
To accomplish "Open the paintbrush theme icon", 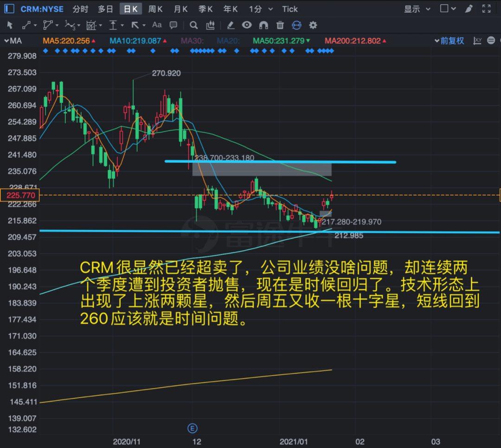I will coord(469,9).
